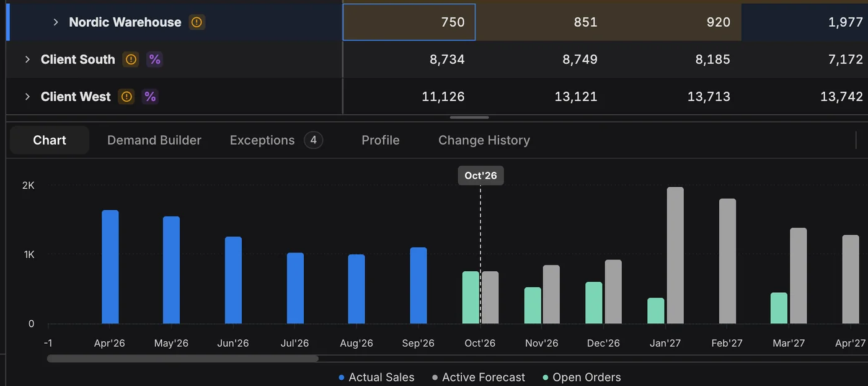Click the Exceptions count badge 4
The image size is (868, 386).
(314, 140)
